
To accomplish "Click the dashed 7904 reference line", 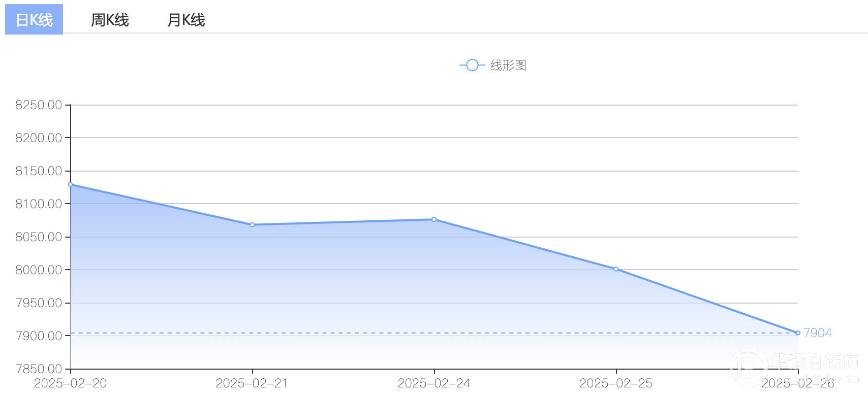I will click(434, 333).
